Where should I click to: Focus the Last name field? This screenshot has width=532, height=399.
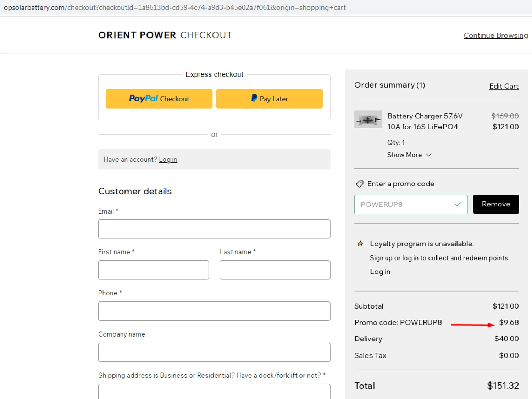point(275,270)
